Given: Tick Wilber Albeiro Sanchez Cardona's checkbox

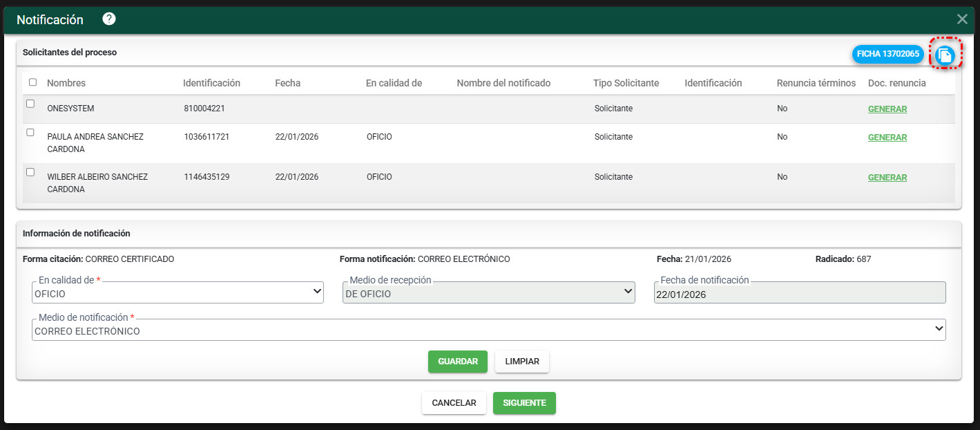Looking at the screenshot, I should coord(30,172).
